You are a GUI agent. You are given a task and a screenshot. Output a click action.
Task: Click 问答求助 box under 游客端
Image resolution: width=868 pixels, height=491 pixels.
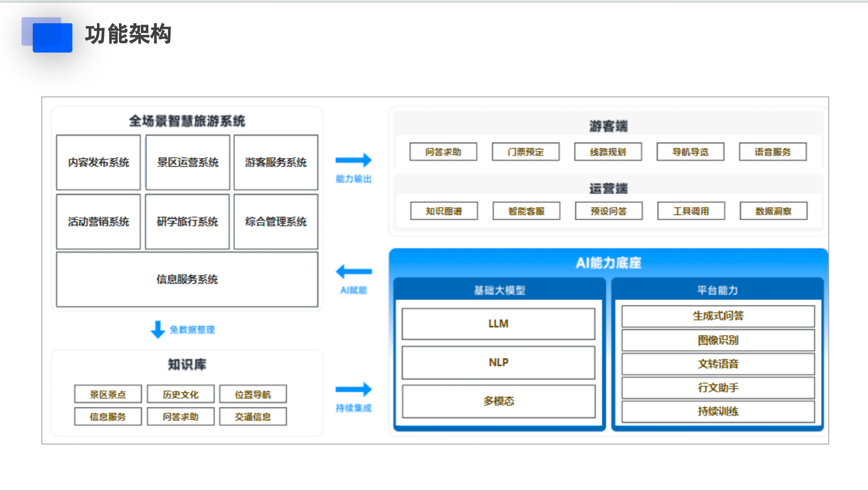[443, 152]
